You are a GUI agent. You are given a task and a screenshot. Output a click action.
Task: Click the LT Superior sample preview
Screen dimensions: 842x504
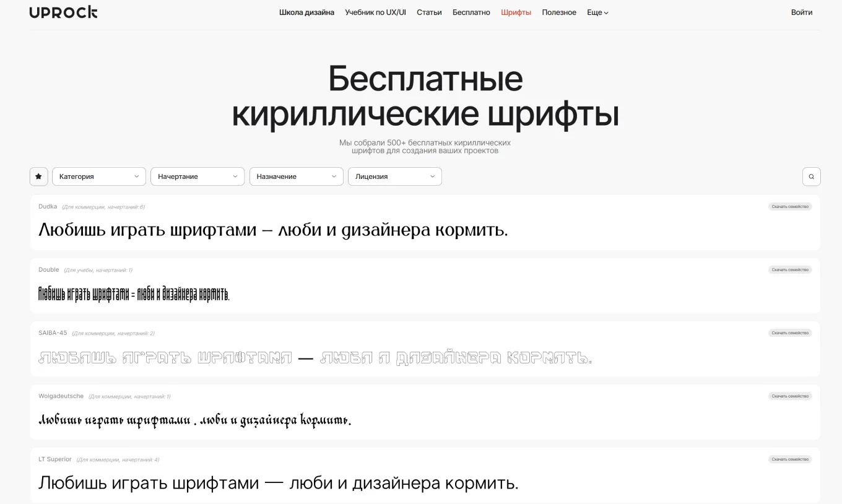click(x=279, y=483)
